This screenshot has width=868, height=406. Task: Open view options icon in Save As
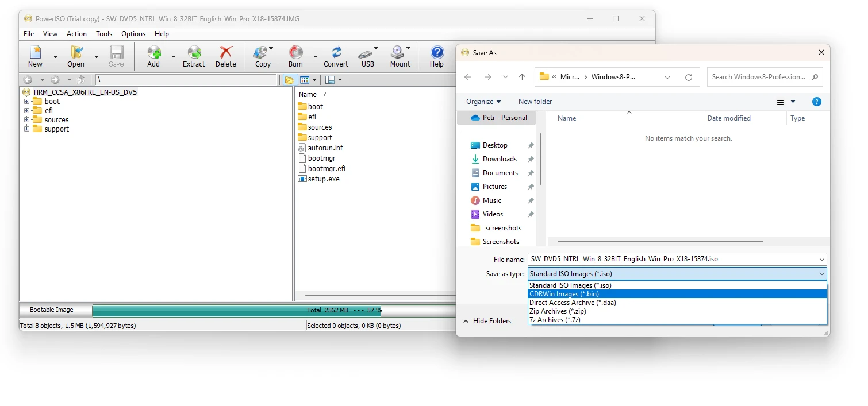click(781, 102)
